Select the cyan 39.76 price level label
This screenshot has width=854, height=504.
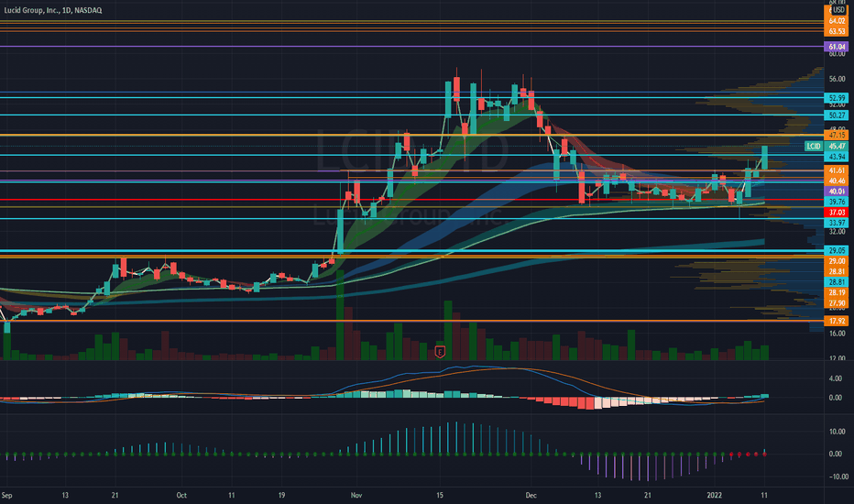[837, 203]
